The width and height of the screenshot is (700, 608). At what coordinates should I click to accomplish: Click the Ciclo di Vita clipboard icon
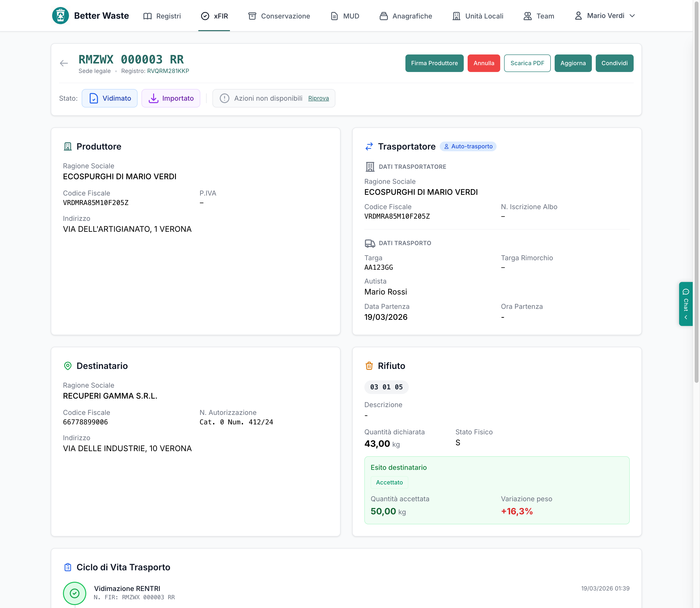click(68, 567)
